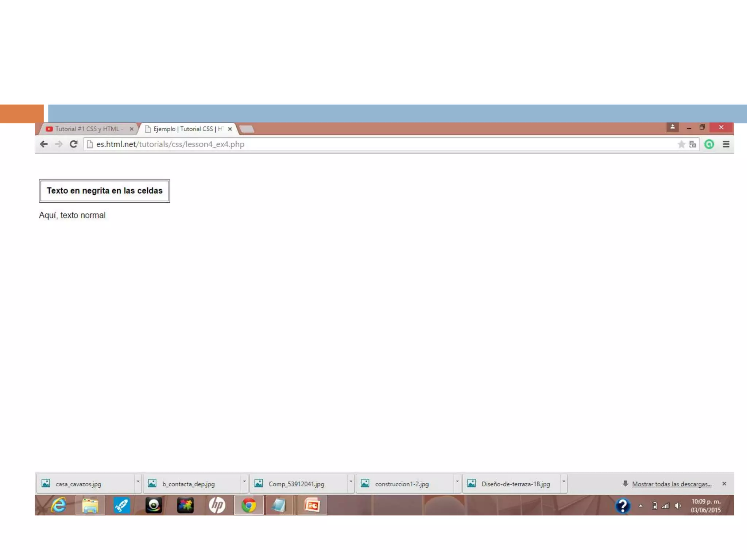Click the browser back arrow
Viewport: 747px width, 560px height.
(x=44, y=144)
